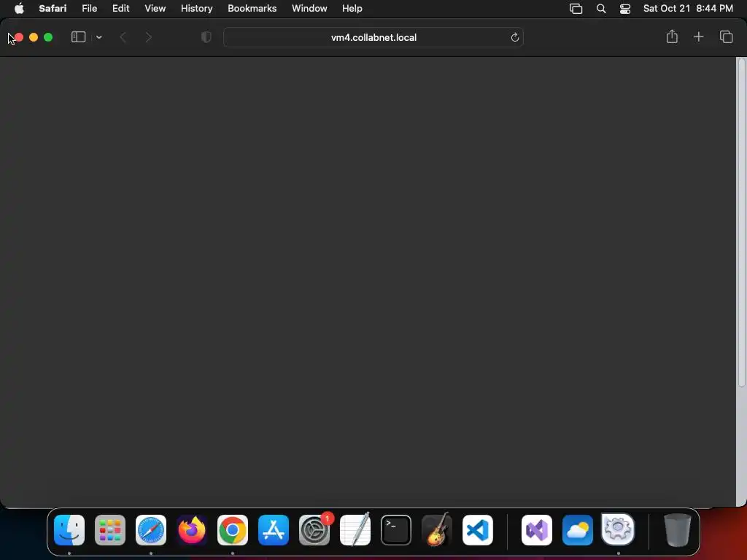Click the page vertical scrollbar
The width and height of the screenshot is (747, 560).
(741, 222)
